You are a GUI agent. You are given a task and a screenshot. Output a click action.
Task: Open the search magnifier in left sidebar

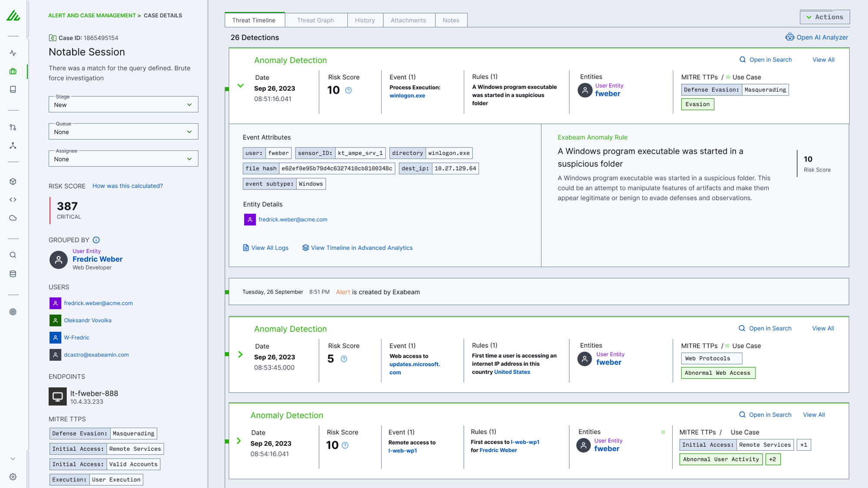pos(13,255)
